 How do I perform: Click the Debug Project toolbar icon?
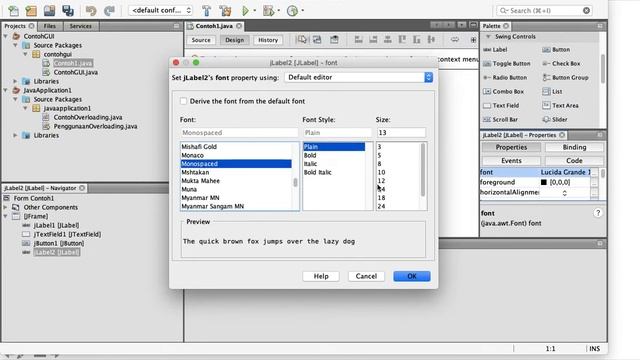coord(268,11)
